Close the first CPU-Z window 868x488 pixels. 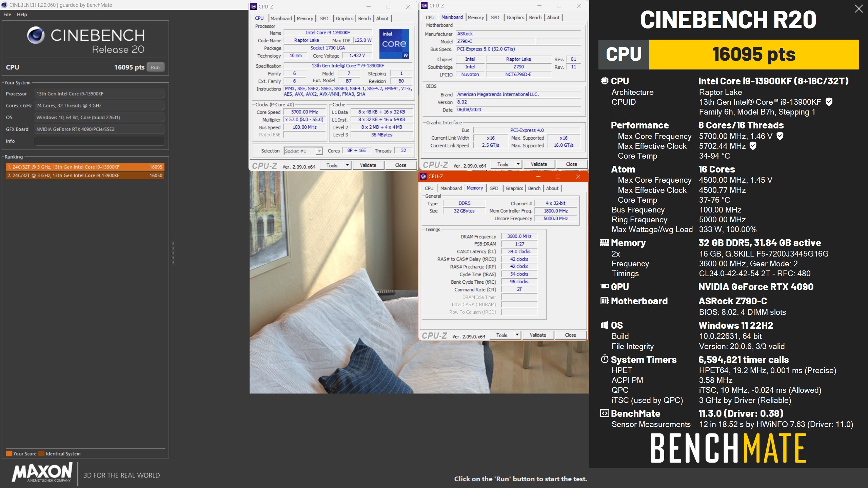(x=408, y=6)
